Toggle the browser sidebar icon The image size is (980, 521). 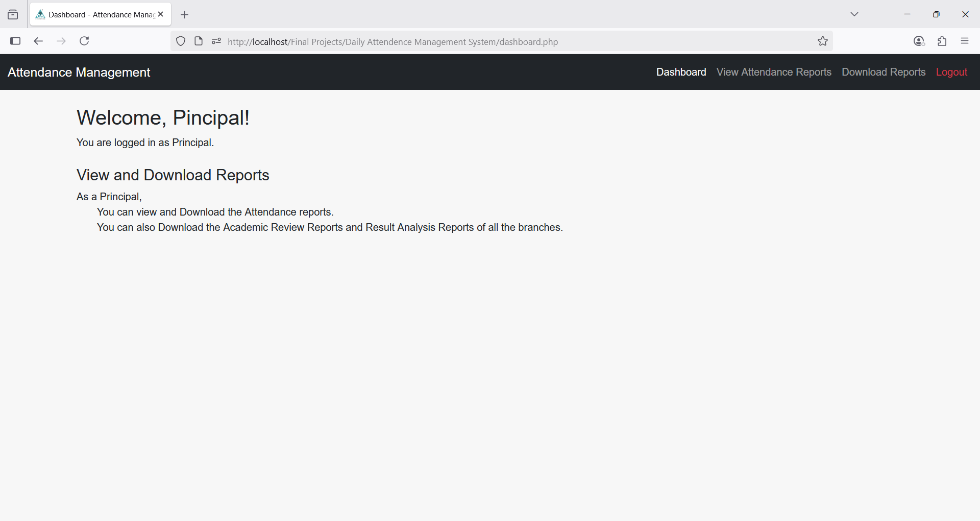[x=15, y=41]
